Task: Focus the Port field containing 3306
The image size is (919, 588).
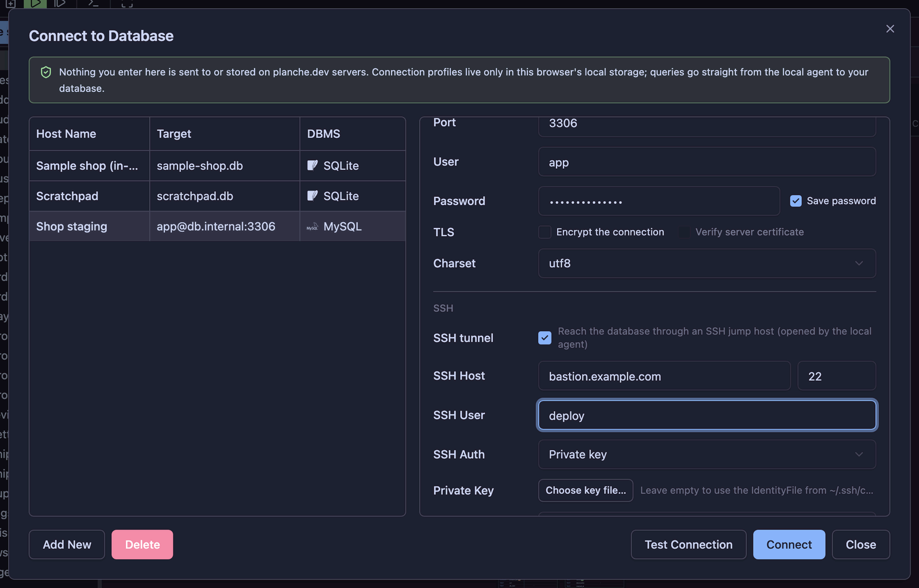Action: [707, 125]
